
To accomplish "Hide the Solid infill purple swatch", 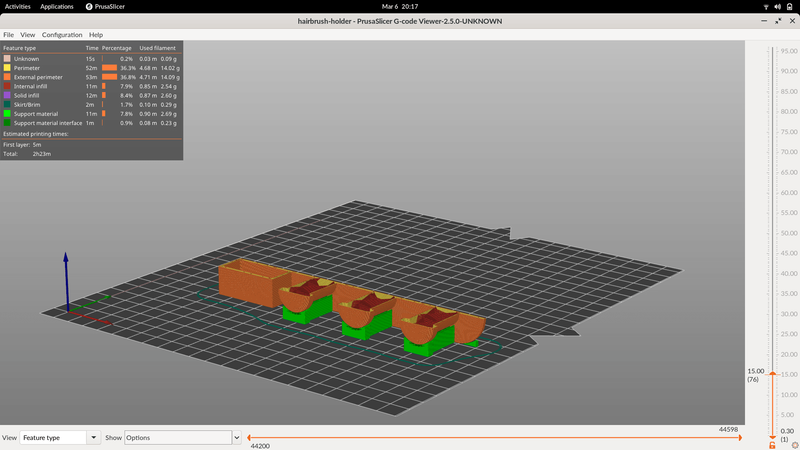I will pyautogui.click(x=7, y=95).
